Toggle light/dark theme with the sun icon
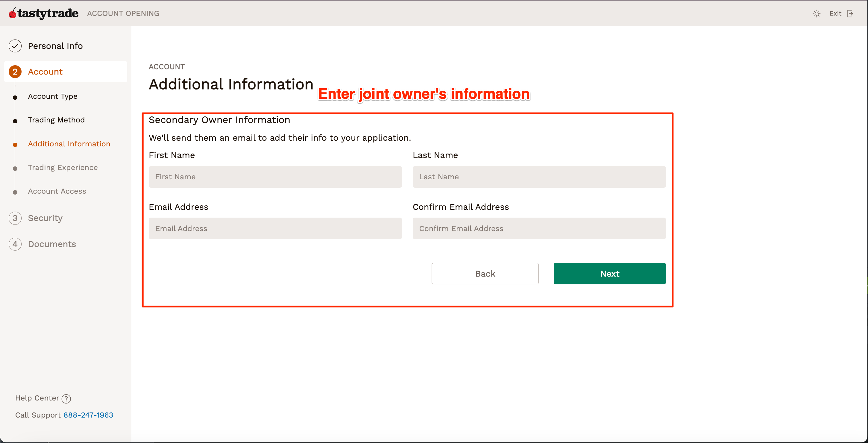This screenshot has width=868, height=443. 817,13
